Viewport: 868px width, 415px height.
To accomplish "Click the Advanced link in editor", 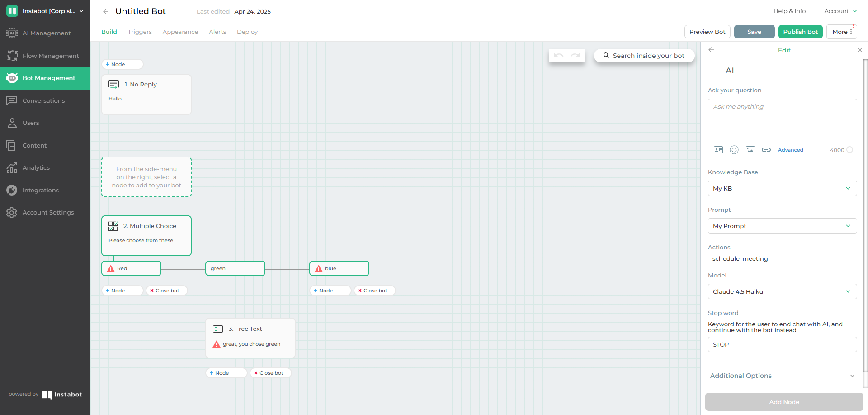I will click(790, 150).
